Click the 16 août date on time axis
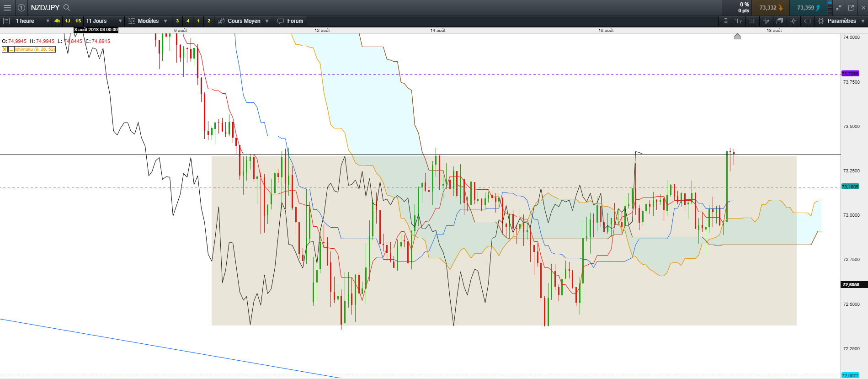Screen dimensions: 868x379 click(x=606, y=31)
